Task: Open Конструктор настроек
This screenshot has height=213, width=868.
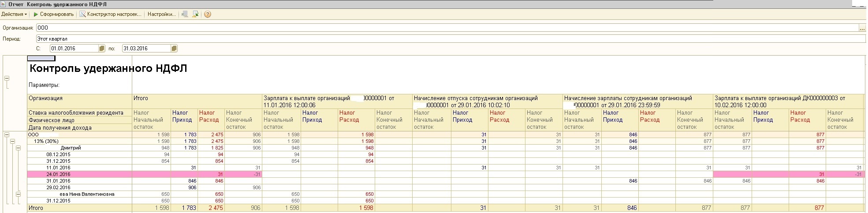Action: [x=111, y=14]
